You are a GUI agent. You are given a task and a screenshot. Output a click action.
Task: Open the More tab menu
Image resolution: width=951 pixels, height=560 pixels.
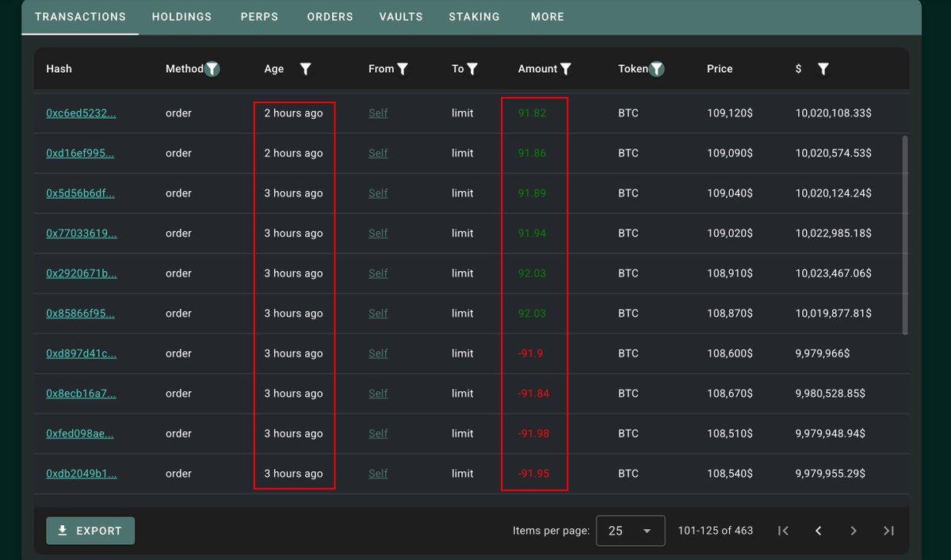548,17
